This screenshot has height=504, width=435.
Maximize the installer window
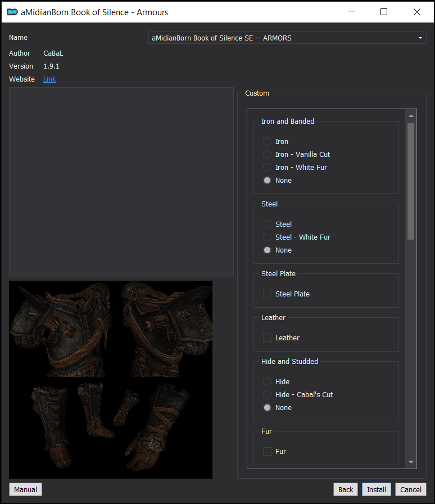pyautogui.click(x=384, y=12)
